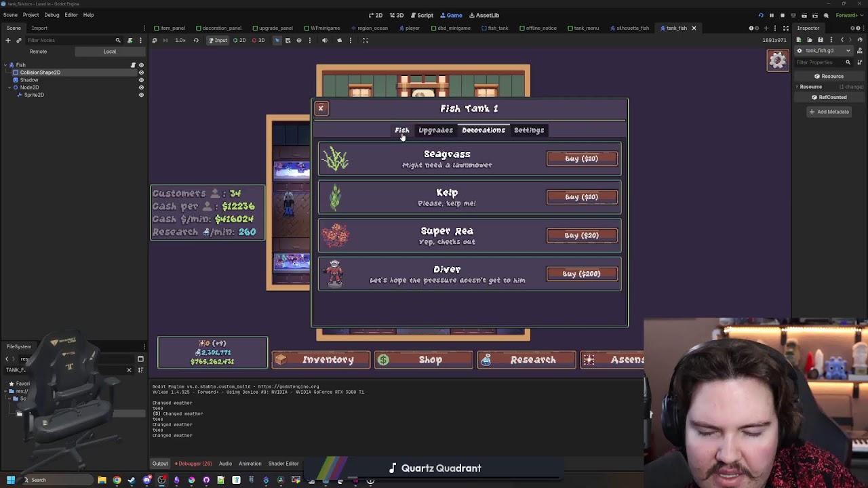
Task: Open Chrome from the taskbar
Action: (117, 480)
